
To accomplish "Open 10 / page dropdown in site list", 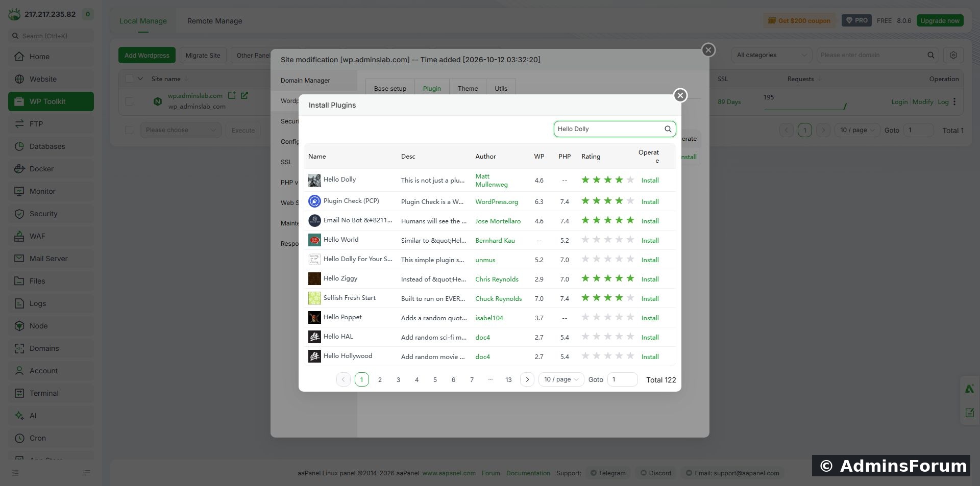I will (857, 130).
